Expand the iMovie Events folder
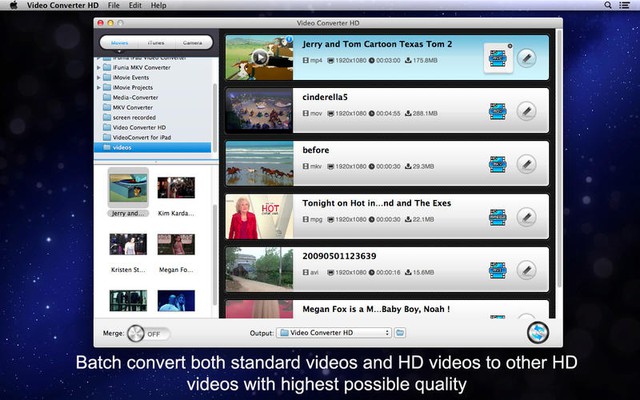The width and height of the screenshot is (640, 400). pos(99,76)
